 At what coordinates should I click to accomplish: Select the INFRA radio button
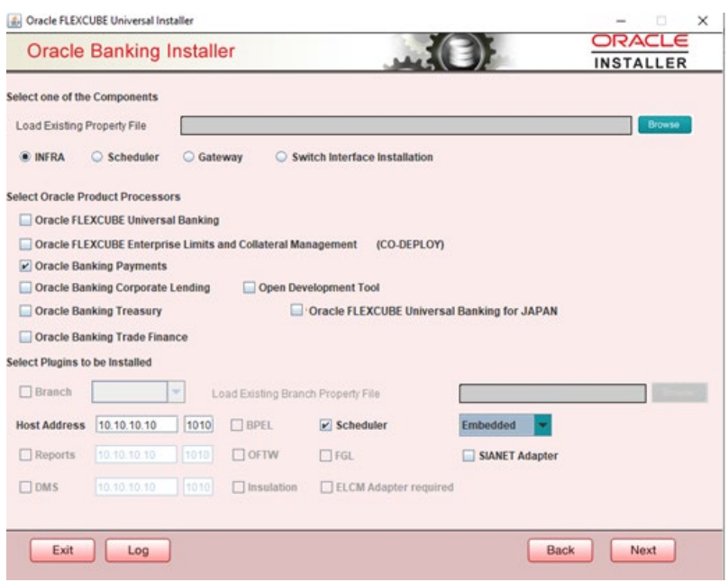(x=25, y=157)
